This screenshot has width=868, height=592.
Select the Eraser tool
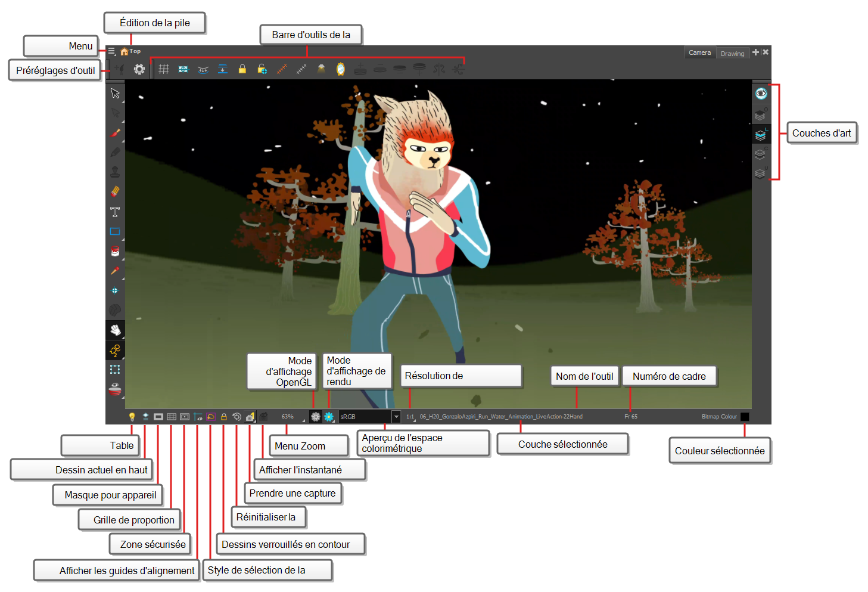coord(115,191)
